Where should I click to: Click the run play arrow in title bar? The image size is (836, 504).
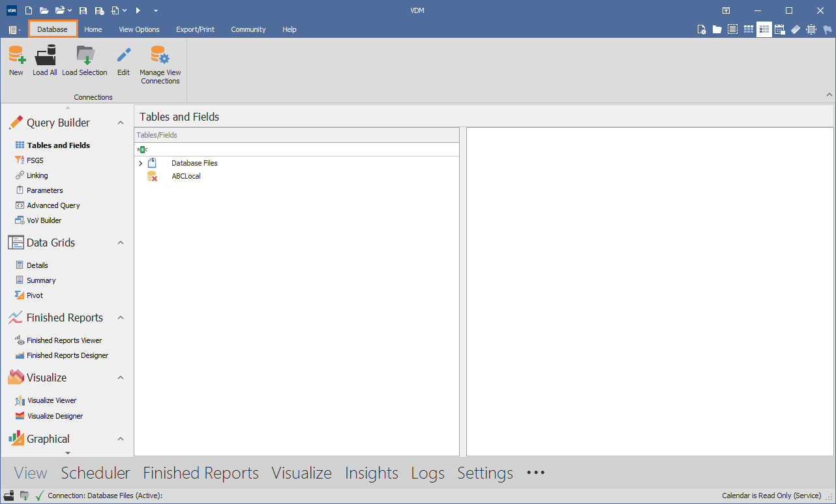138,10
